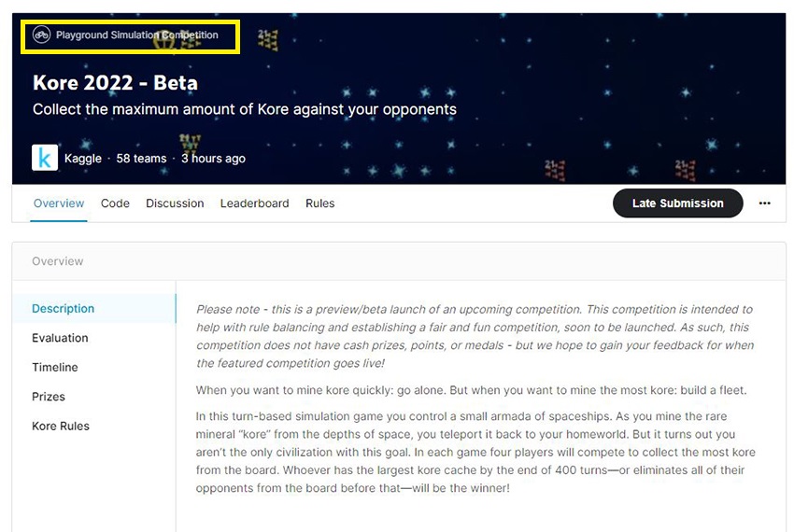Go to the Discussion tab
Image resolution: width=794 pixels, height=532 pixels.
coord(175,203)
